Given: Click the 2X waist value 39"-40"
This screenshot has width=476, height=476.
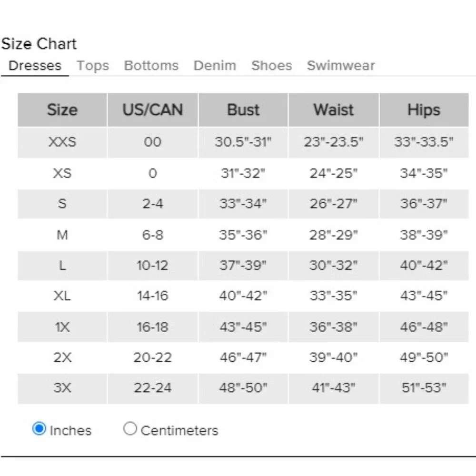Looking at the screenshot, I should click(334, 357).
